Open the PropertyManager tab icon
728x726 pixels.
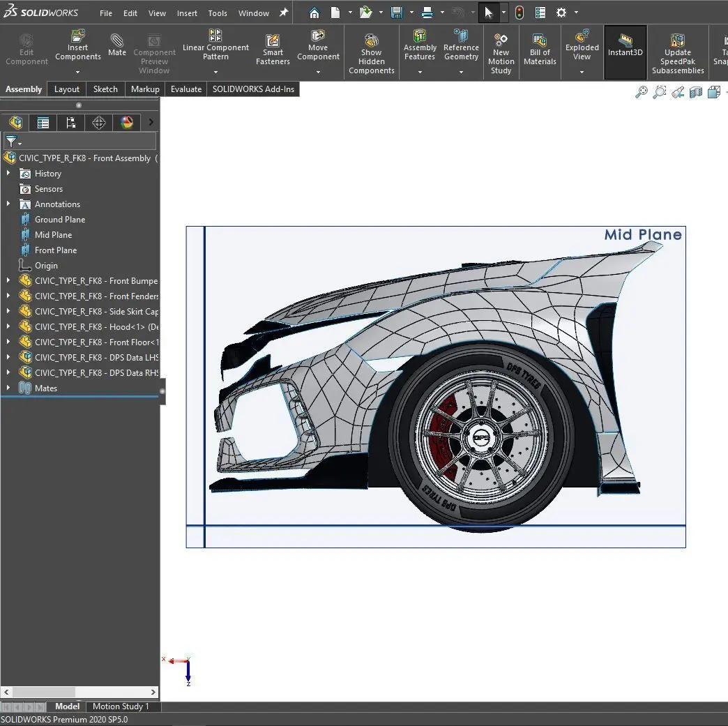point(43,123)
